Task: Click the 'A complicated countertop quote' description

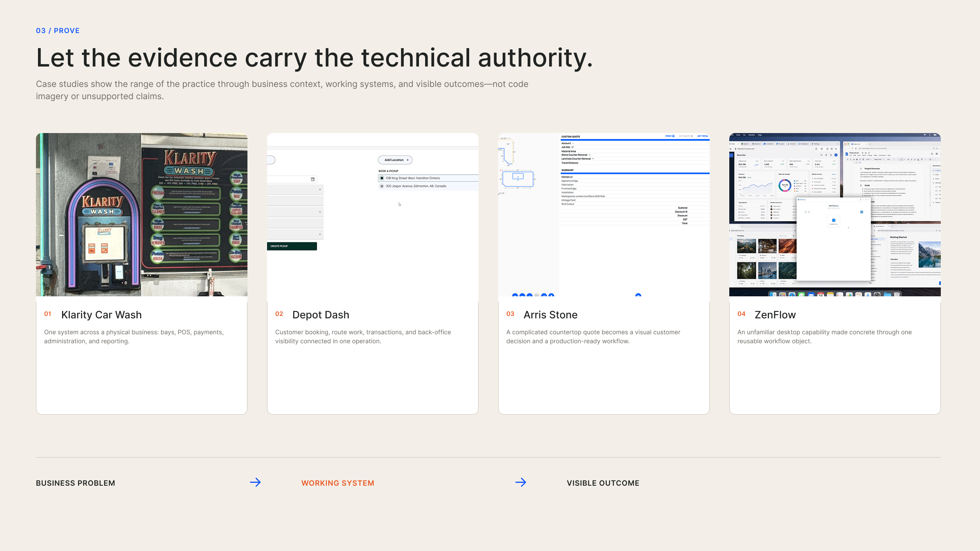Action: click(593, 337)
